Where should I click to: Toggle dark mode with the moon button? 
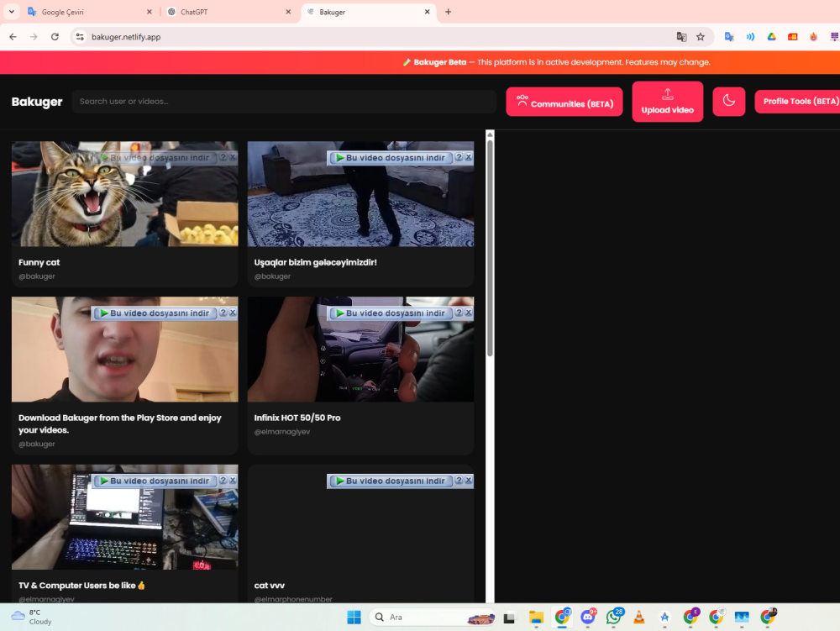[728, 101]
